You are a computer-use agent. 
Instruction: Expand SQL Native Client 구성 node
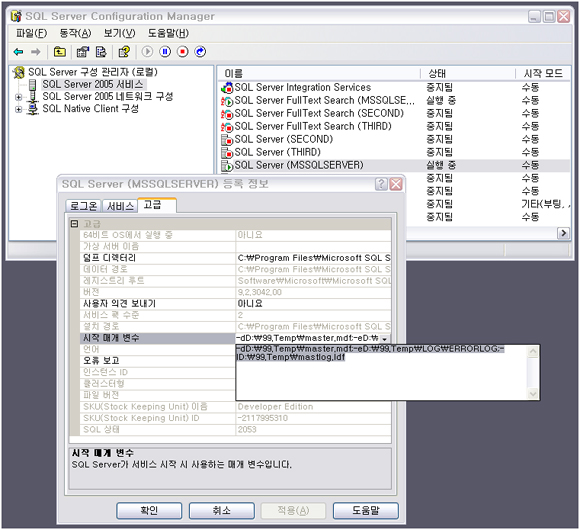[x=18, y=109]
